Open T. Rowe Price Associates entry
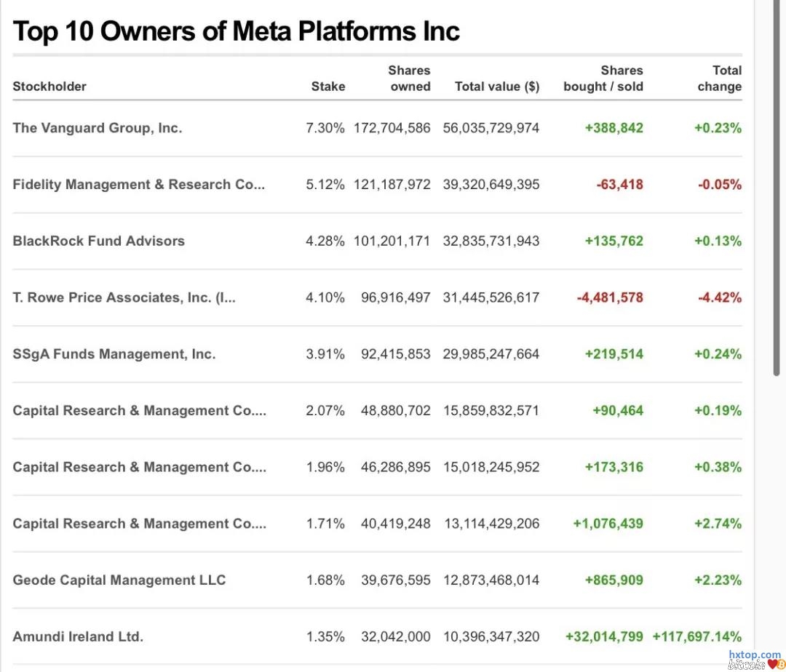786x672 pixels. coord(124,297)
